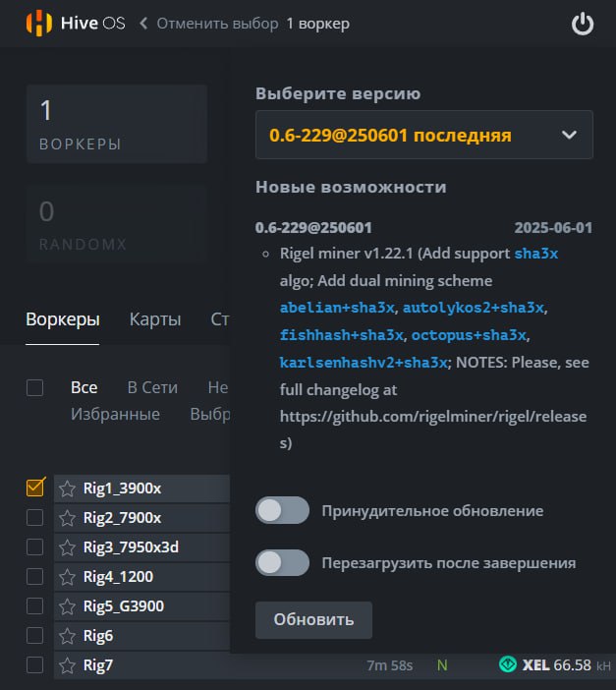Screen dimensions: 616x690
Task: Open the fishhash+sha3x link
Action: [x=342, y=335]
